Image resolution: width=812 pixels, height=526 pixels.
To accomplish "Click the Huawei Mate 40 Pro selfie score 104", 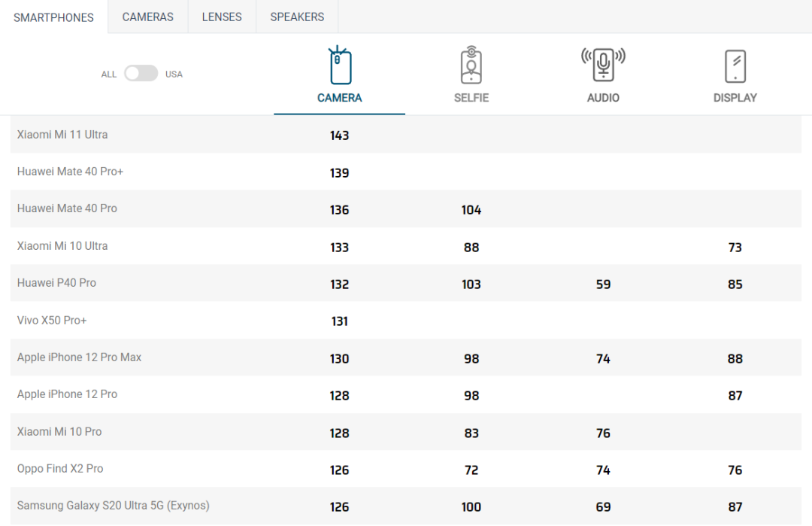I will click(471, 210).
